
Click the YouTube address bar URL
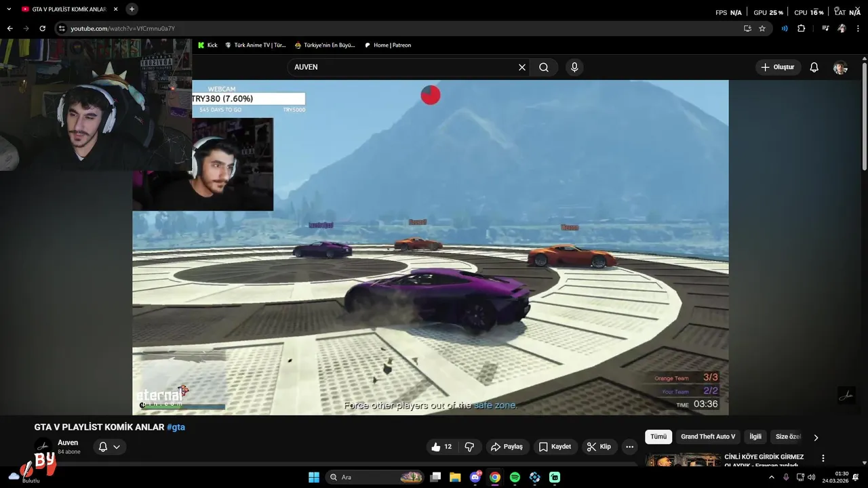(123, 28)
